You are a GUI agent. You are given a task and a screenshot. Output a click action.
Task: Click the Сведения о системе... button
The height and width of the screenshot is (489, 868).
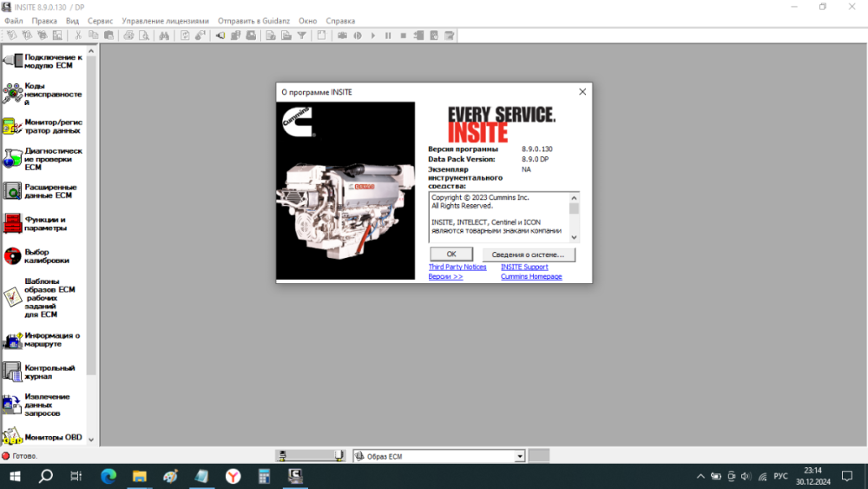pyautogui.click(x=528, y=254)
